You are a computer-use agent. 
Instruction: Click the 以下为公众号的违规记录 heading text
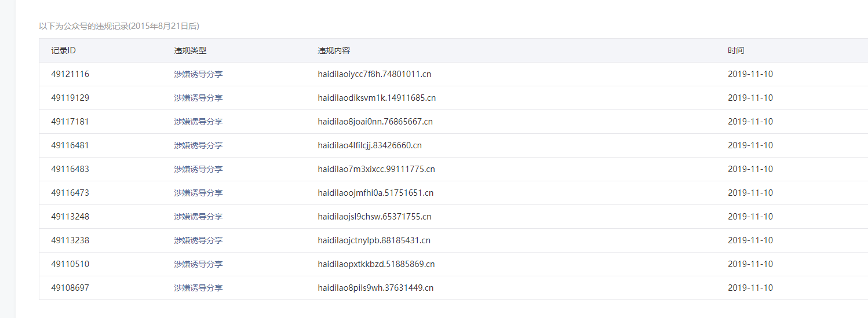click(x=83, y=26)
